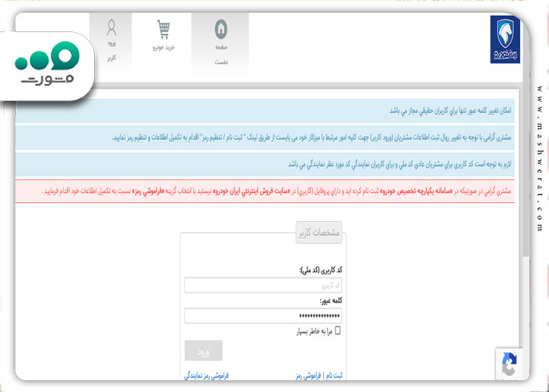Click the notice starting 'لازم به توجه است'

pos(265,165)
